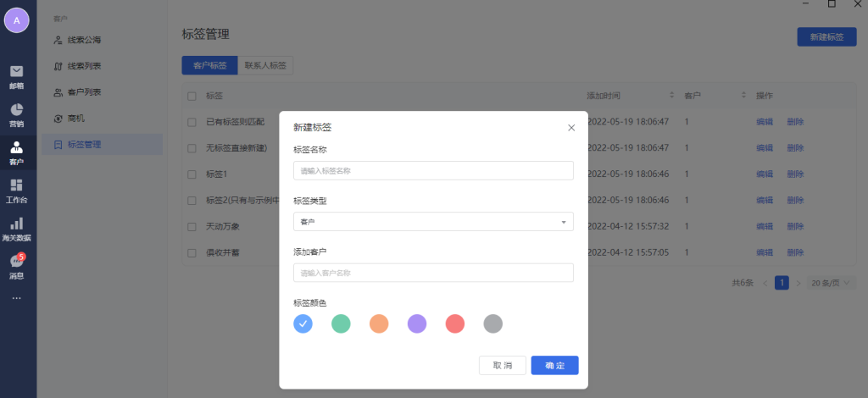Close the 新建标签 dialog with X
The height and width of the screenshot is (398, 868).
[571, 128]
